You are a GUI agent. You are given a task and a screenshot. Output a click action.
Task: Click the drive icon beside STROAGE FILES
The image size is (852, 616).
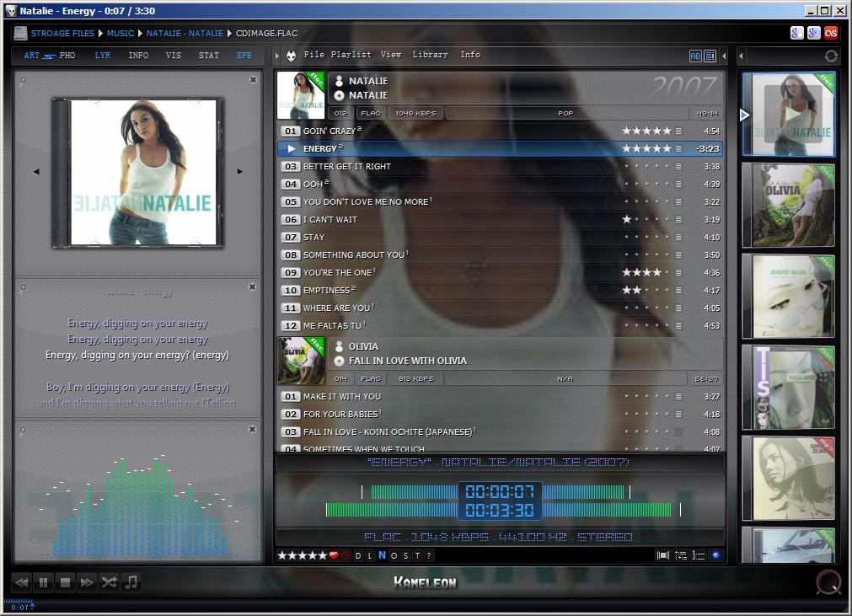21,34
